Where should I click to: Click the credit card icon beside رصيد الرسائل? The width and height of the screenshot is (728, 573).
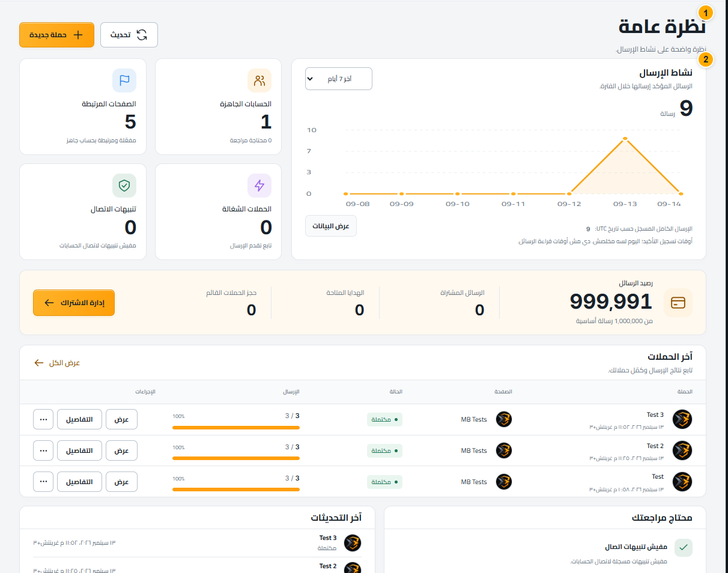point(678,303)
